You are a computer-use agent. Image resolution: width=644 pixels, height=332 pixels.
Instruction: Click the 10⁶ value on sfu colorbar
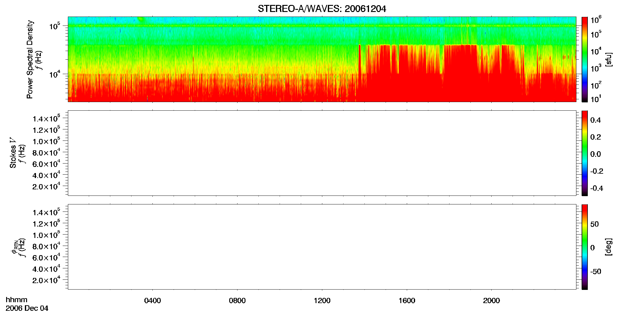point(596,20)
